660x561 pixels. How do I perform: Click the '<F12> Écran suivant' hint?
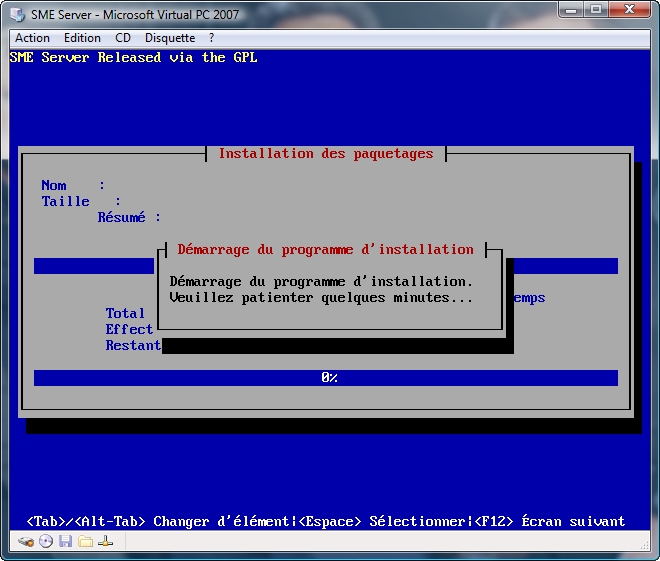(x=550, y=521)
